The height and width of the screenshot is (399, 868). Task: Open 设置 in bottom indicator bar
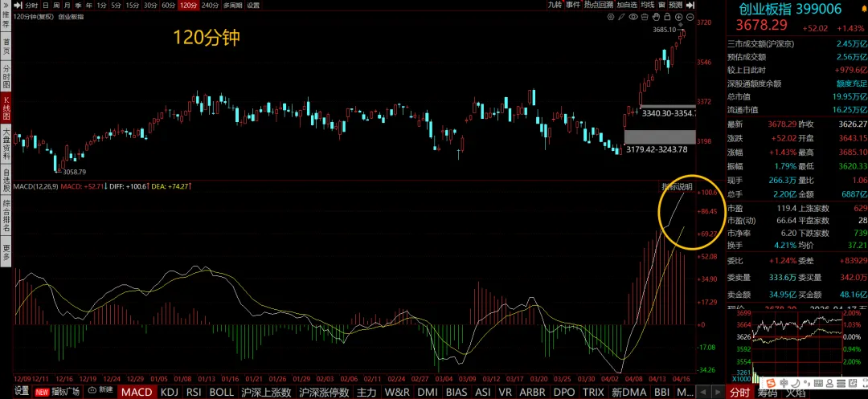point(22,392)
